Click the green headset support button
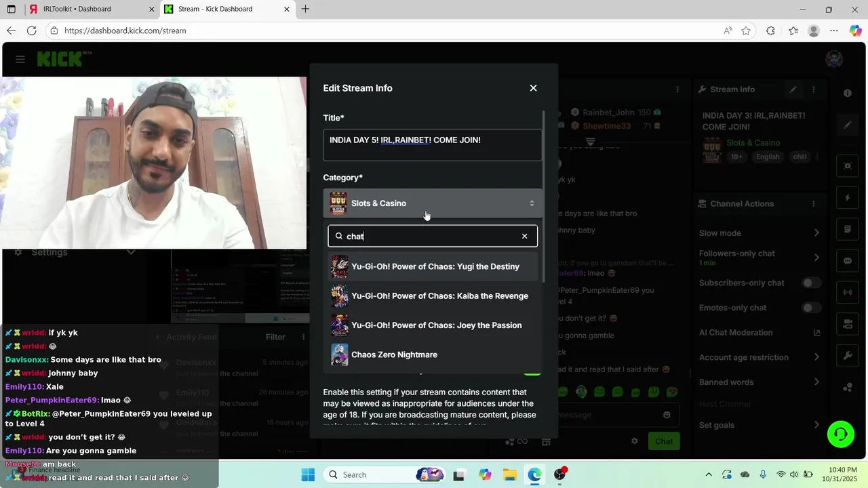 point(841,434)
